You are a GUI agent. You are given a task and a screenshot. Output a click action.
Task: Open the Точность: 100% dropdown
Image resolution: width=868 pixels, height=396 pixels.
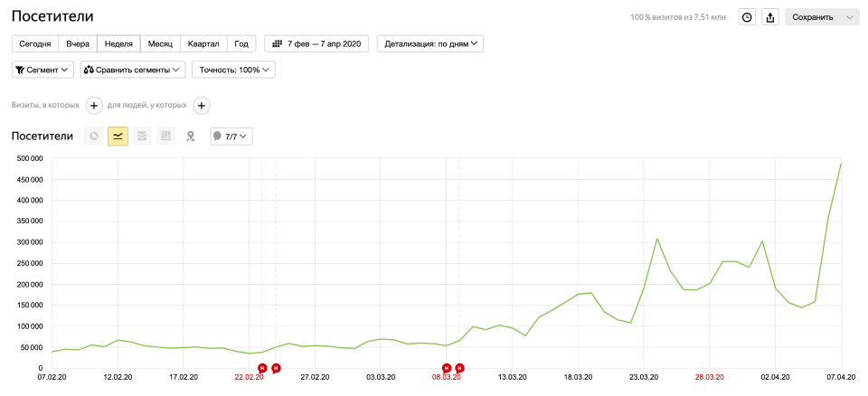pyautogui.click(x=233, y=70)
